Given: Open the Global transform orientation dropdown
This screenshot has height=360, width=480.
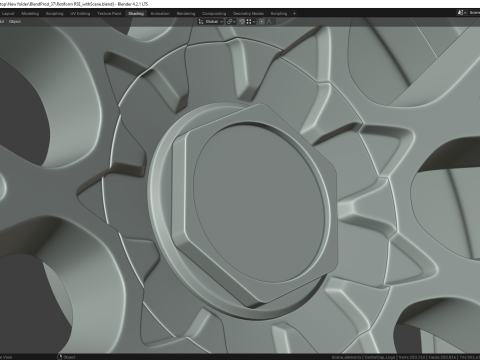Looking at the screenshot, I should 211,22.
